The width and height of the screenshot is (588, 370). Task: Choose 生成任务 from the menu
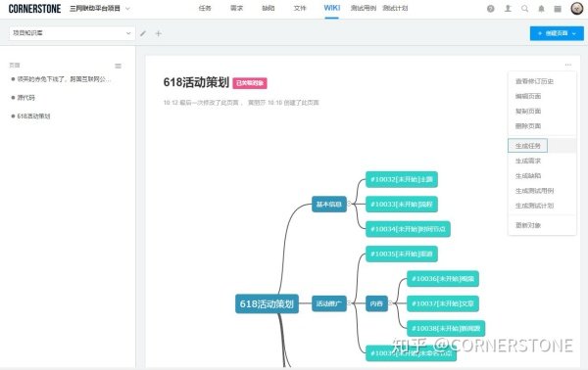542,146
